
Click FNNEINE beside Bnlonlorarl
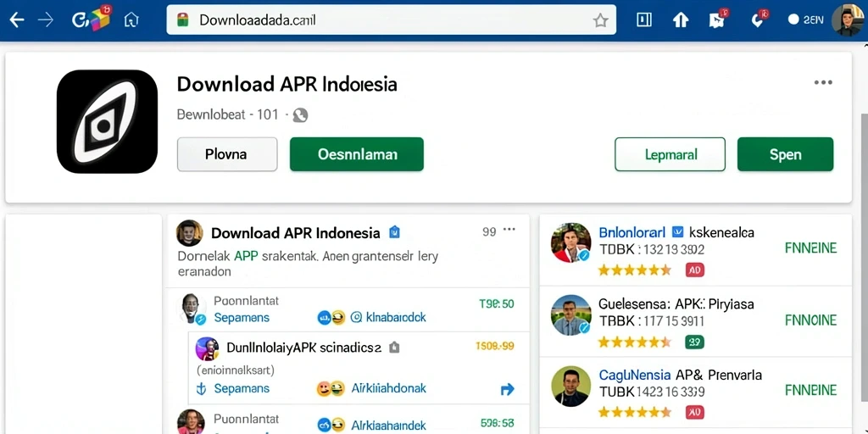coord(811,248)
